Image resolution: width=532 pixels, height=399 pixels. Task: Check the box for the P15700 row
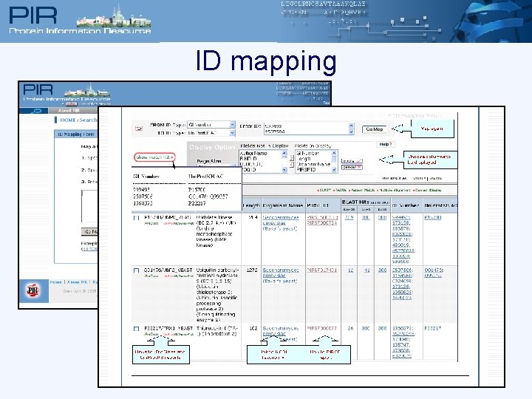point(137,218)
